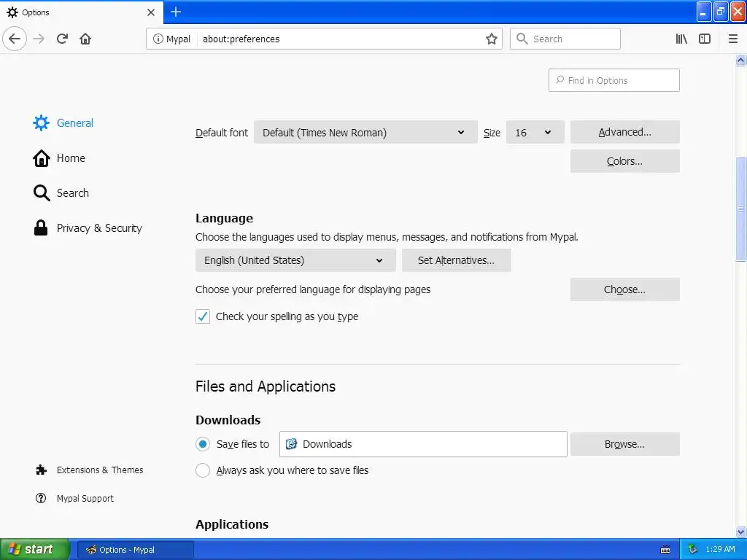Toggle the sidebar view icon

(x=705, y=39)
